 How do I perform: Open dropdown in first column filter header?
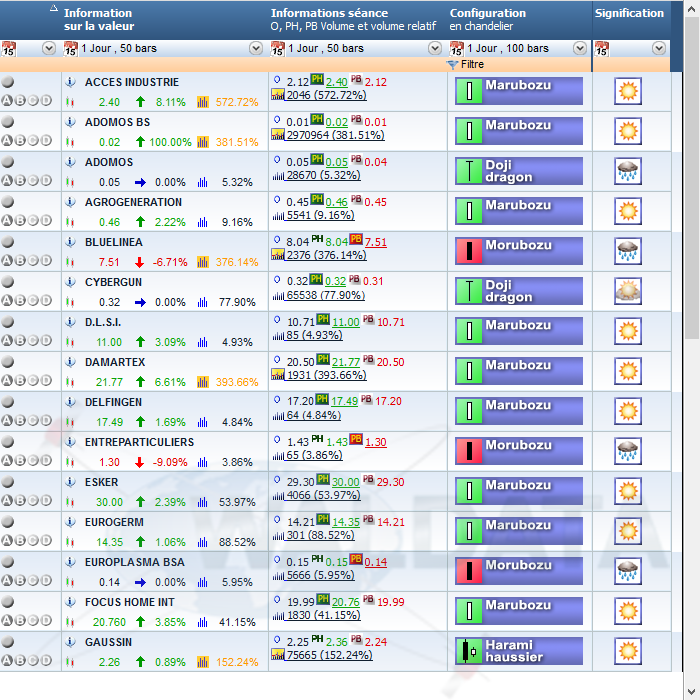coord(49,48)
